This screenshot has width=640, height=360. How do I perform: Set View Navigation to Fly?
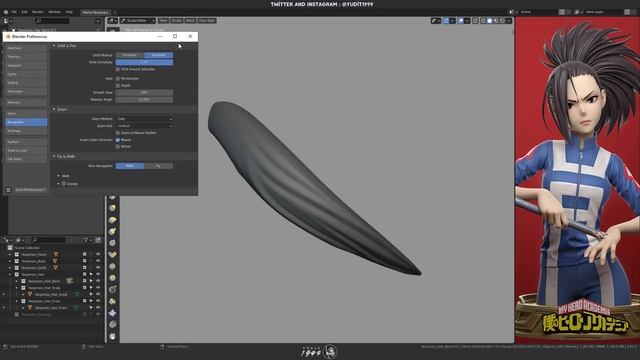(158, 166)
